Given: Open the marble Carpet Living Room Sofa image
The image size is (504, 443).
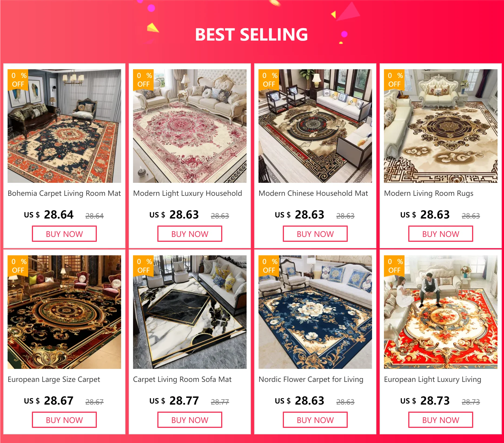Looking at the screenshot, I should tap(190, 312).
